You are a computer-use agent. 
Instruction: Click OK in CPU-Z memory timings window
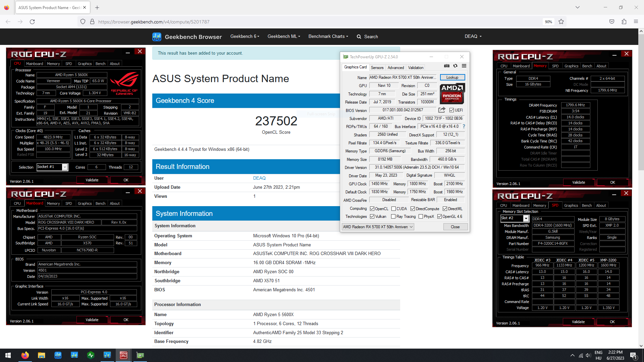[612, 182]
